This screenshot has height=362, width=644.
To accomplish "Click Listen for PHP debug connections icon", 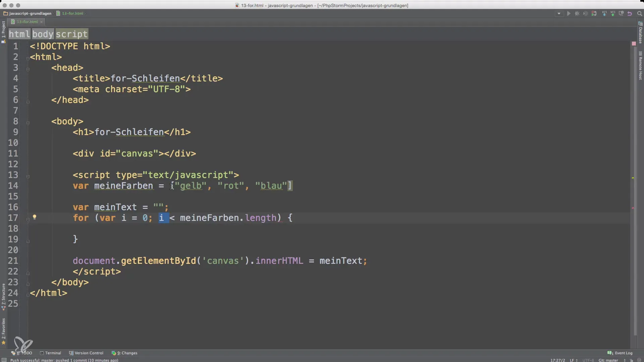I will pyautogui.click(x=594, y=14).
